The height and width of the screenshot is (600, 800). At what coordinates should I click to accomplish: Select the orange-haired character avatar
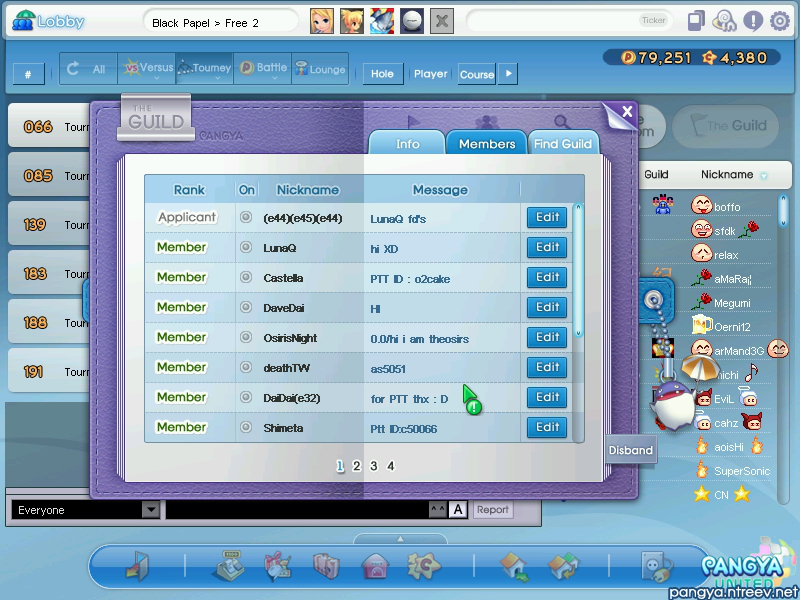(x=352, y=21)
